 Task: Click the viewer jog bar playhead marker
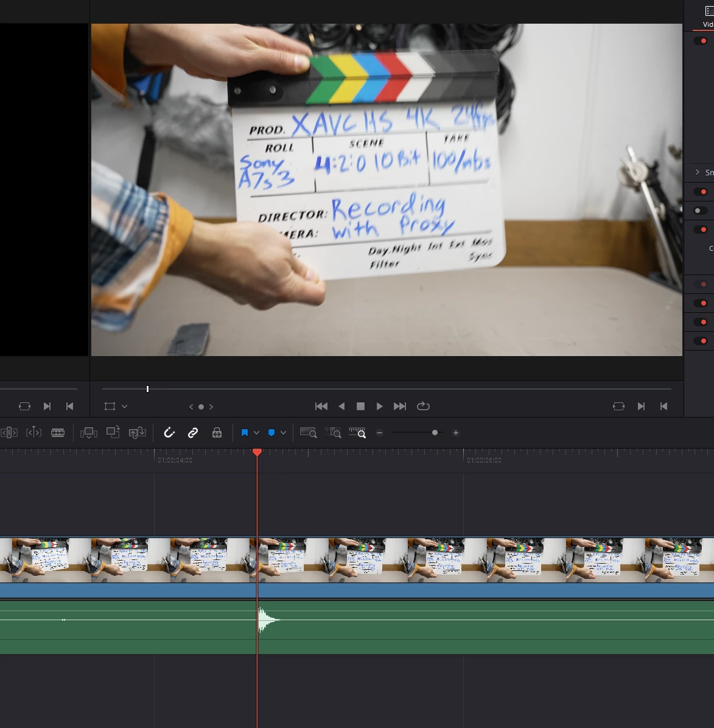[x=148, y=388]
